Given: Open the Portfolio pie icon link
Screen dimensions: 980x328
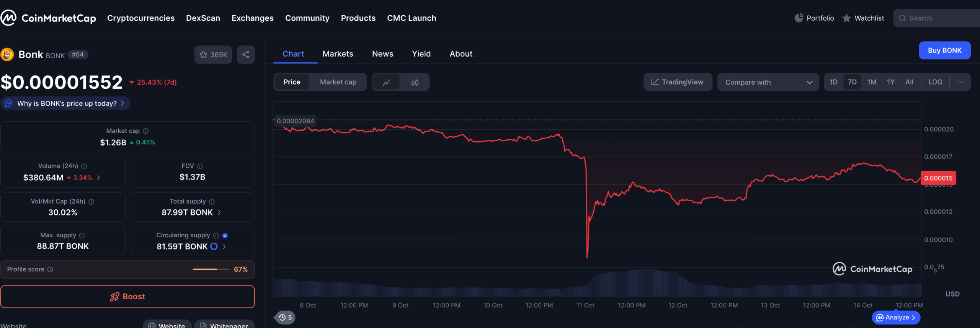Looking at the screenshot, I should [799, 18].
